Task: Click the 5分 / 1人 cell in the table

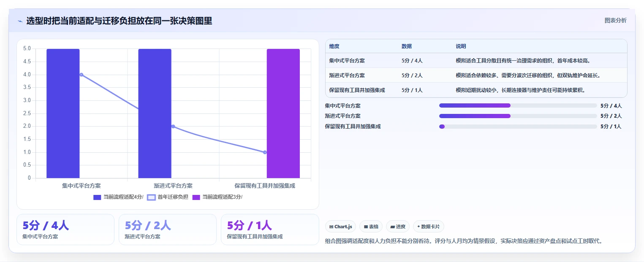Action: [412, 90]
